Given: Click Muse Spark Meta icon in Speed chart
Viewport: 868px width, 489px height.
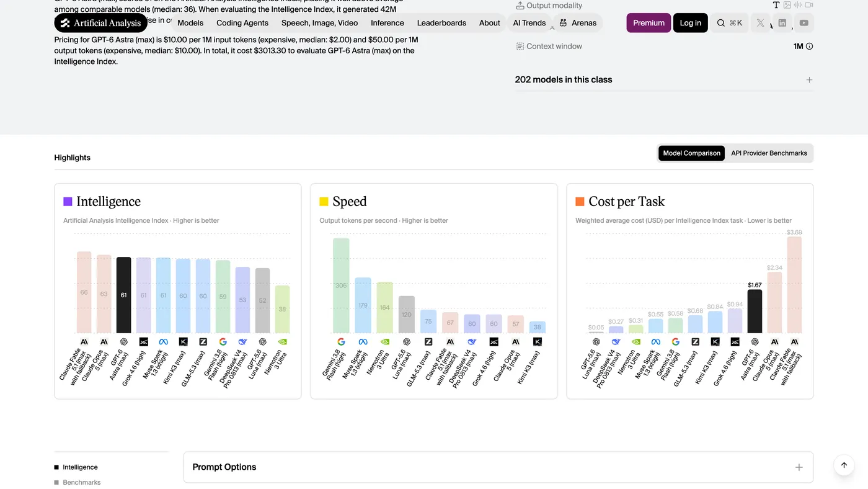Looking at the screenshot, I should (x=363, y=342).
